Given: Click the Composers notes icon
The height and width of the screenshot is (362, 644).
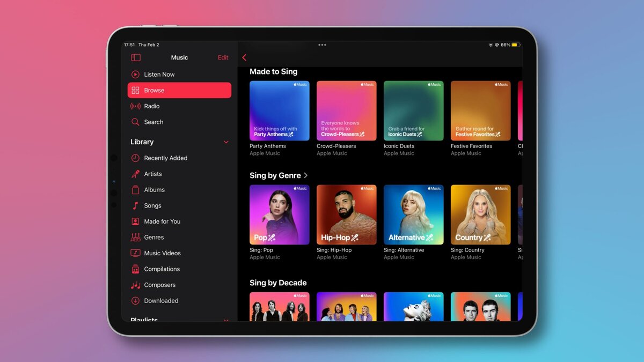Looking at the screenshot, I should 135,285.
